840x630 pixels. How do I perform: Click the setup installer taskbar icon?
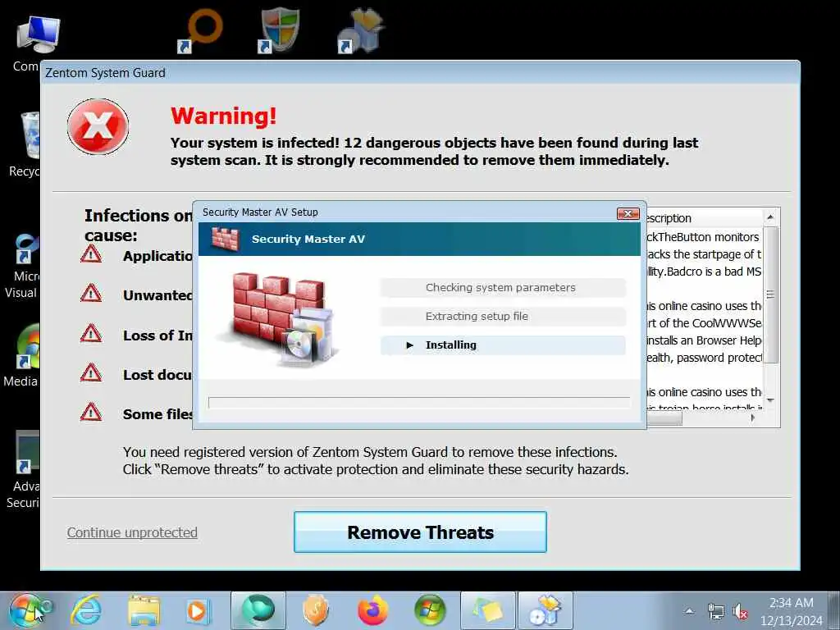(x=546, y=610)
